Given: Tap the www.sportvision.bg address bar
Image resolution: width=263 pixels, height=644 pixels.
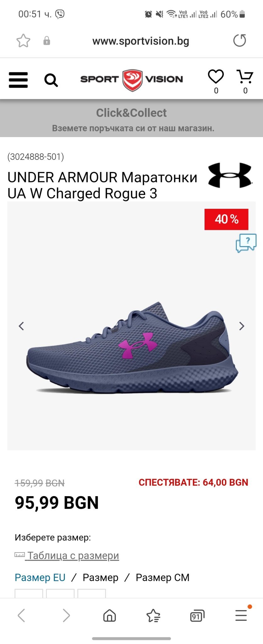Looking at the screenshot, I should pyautogui.click(x=141, y=41).
